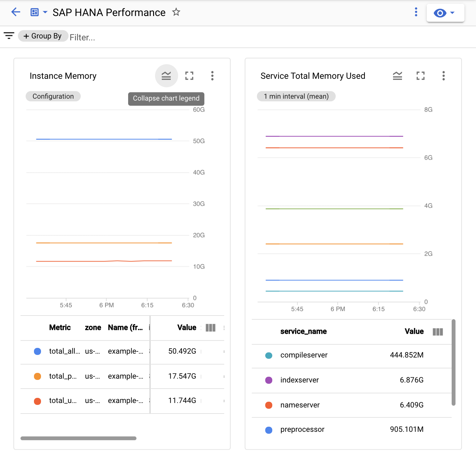Click Instance Memory legend horizontal scrollbar
476x460 pixels.
pyautogui.click(x=78, y=438)
